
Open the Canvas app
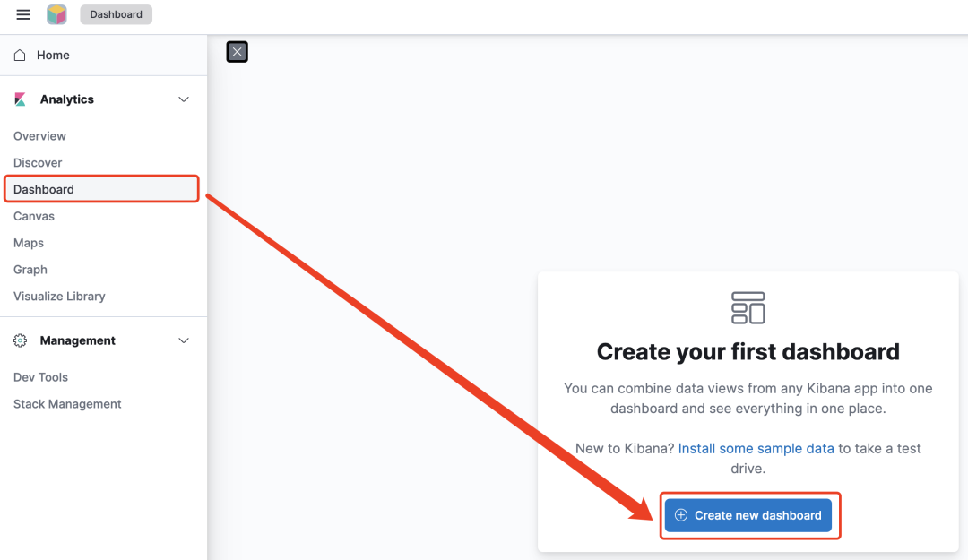pos(34,216)
